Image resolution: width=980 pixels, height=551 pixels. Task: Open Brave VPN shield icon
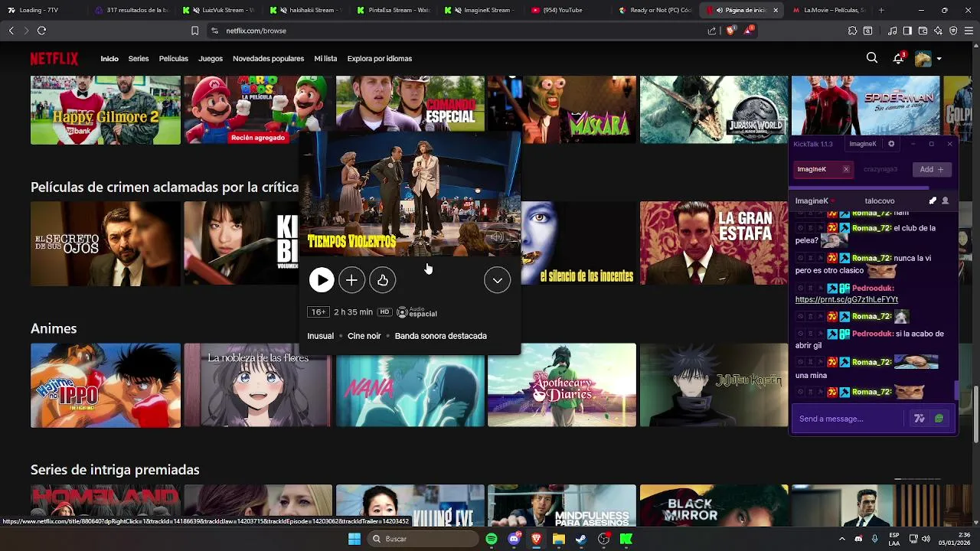[x=953, y=31]
